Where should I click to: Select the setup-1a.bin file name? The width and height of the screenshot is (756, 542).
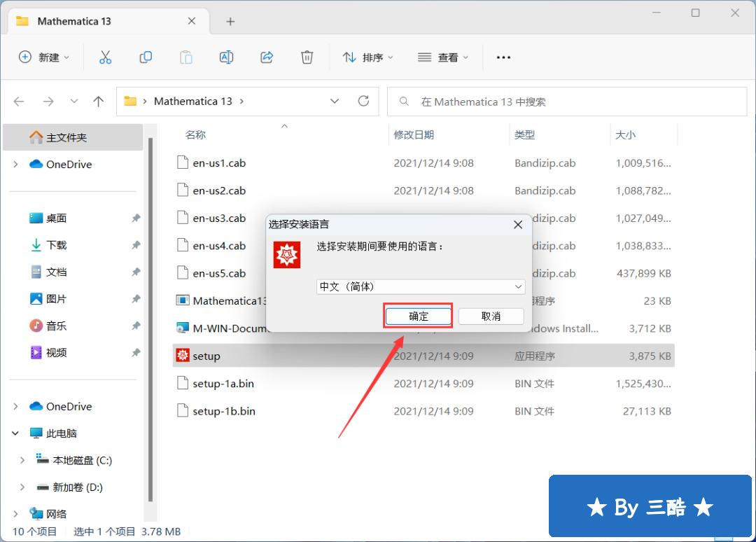pos(223,383)
